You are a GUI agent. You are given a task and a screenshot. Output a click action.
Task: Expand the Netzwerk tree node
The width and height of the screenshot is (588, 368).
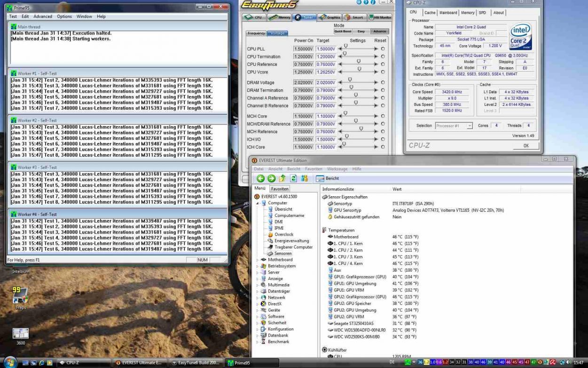[258, 297]
